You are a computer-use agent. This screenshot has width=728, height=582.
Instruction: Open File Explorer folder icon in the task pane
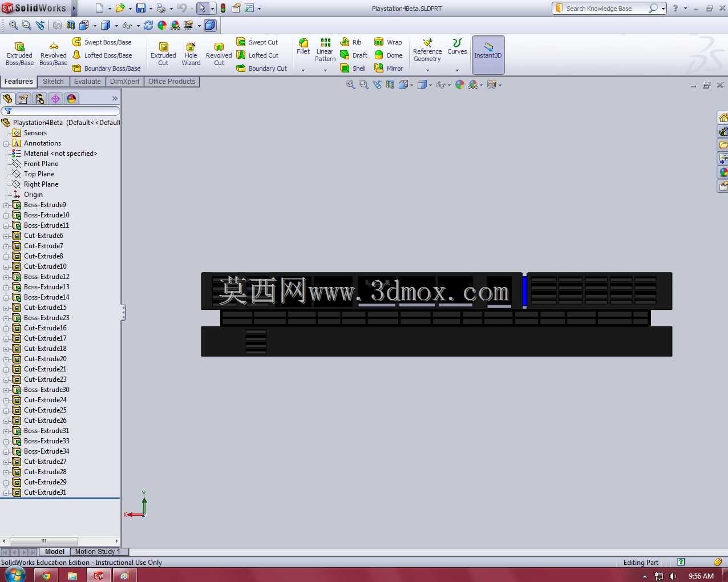coord(723,145)
